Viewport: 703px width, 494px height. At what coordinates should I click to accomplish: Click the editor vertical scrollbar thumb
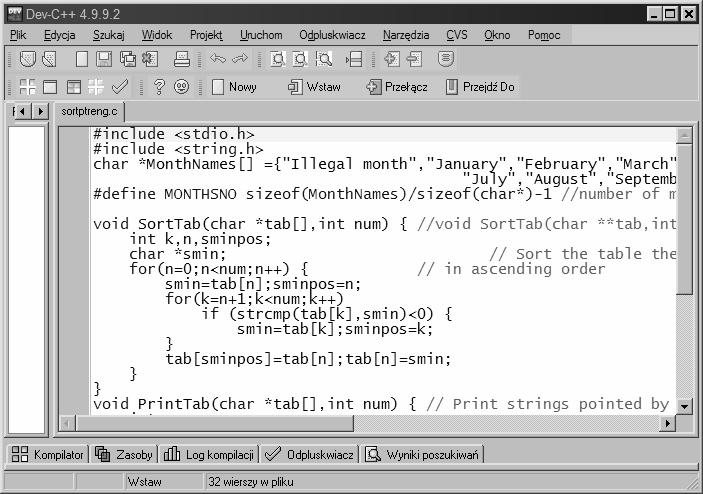[684, 219]
